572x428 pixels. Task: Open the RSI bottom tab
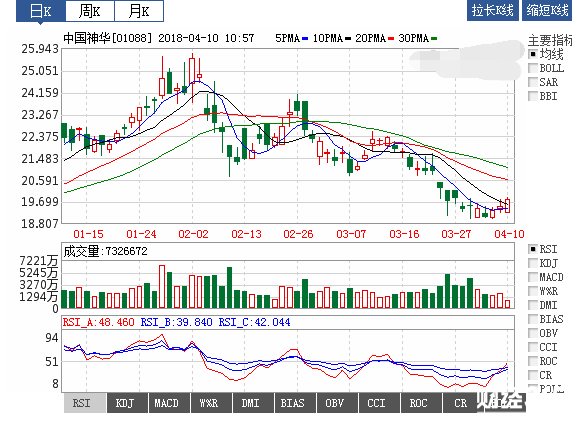point(85,403)
